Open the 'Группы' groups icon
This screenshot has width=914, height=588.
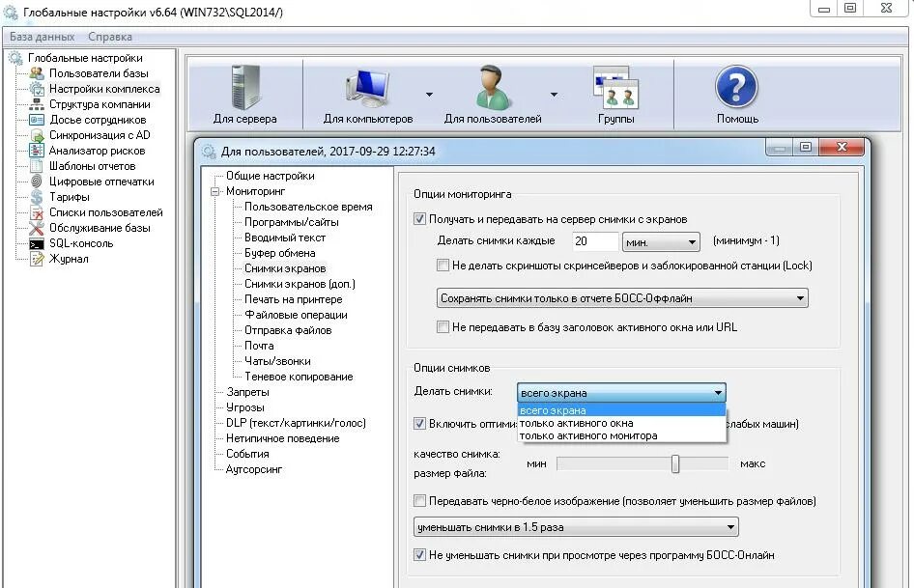(616, 88)
